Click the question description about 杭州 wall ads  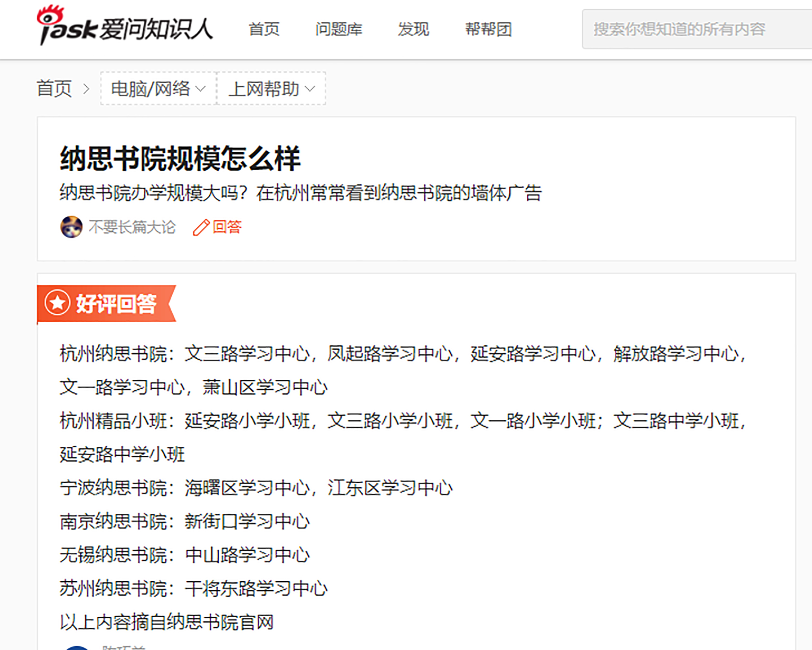click(x=300, y=193)
